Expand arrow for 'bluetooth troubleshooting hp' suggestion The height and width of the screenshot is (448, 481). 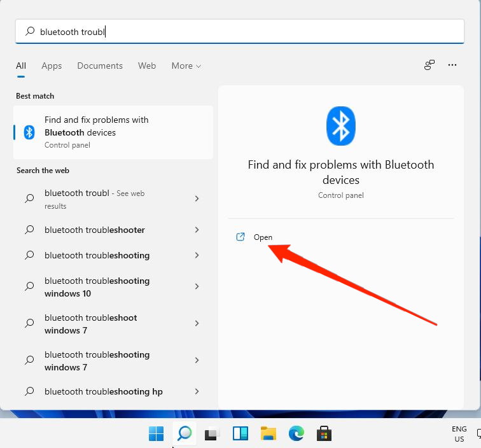point(197,392)
